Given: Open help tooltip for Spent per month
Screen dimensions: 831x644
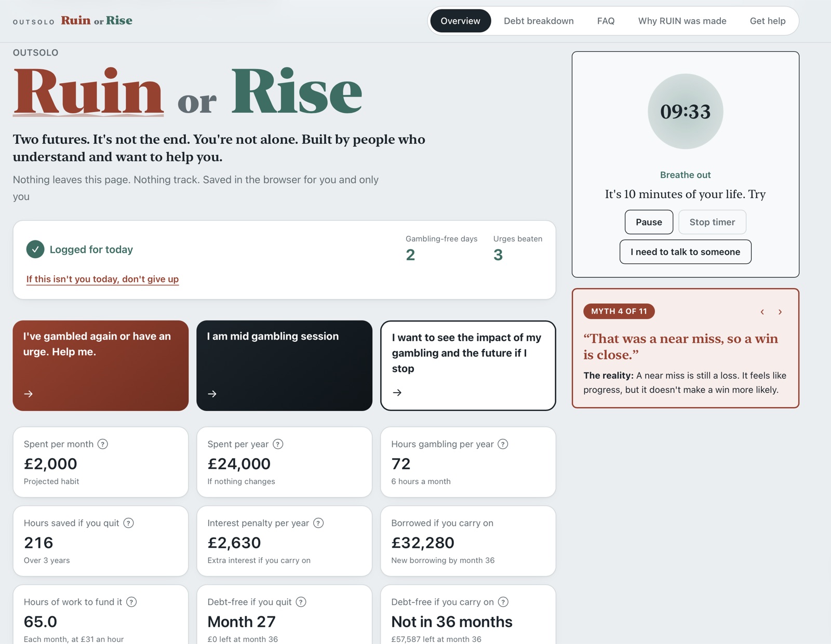Looking at the screenshot, I should point(103,444).
